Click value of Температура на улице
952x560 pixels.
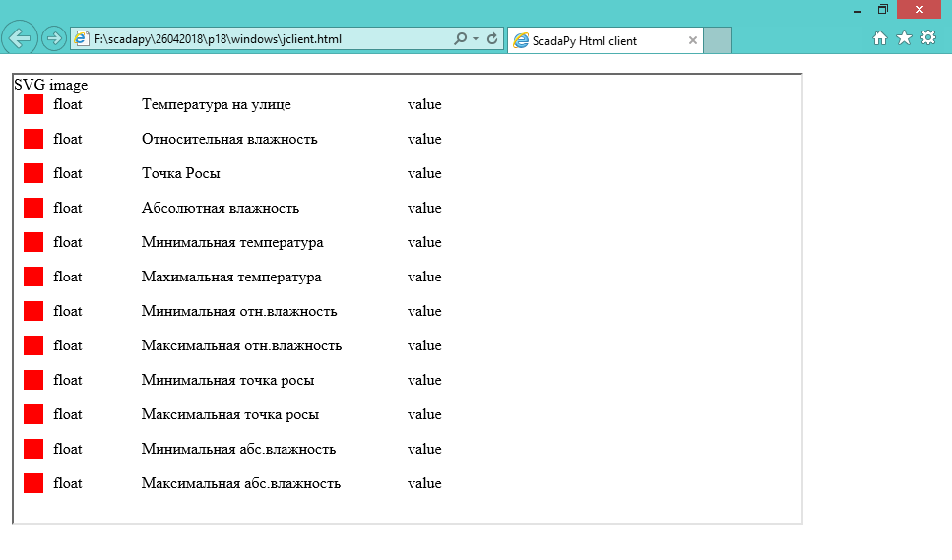click(x=424, y=104)
